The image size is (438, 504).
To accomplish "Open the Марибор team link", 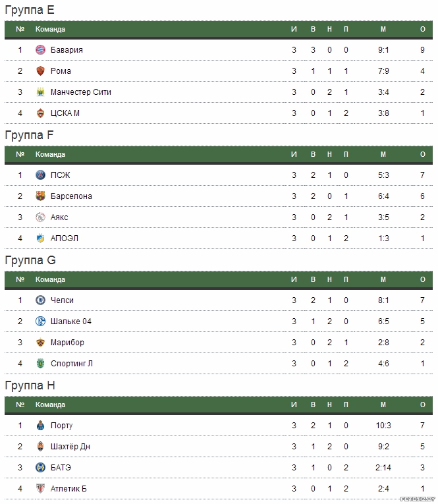I will click(x=67, y=343).
